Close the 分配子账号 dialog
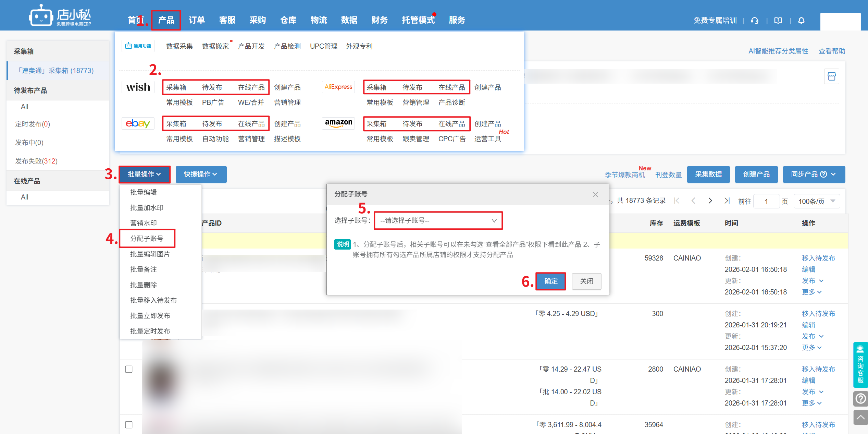Image resolution: width=868 pixels, height=434 pixels. point(595,194)
